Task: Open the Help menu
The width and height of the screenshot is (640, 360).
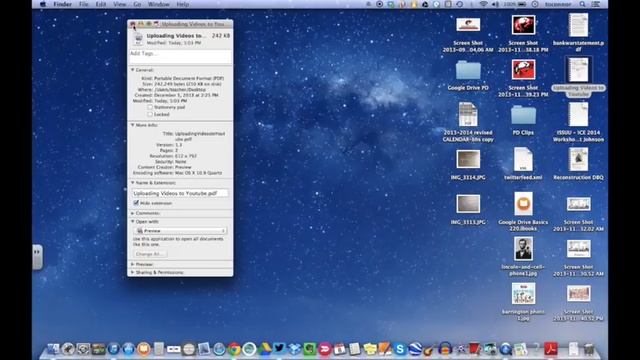Action: [x=182, y=4]
